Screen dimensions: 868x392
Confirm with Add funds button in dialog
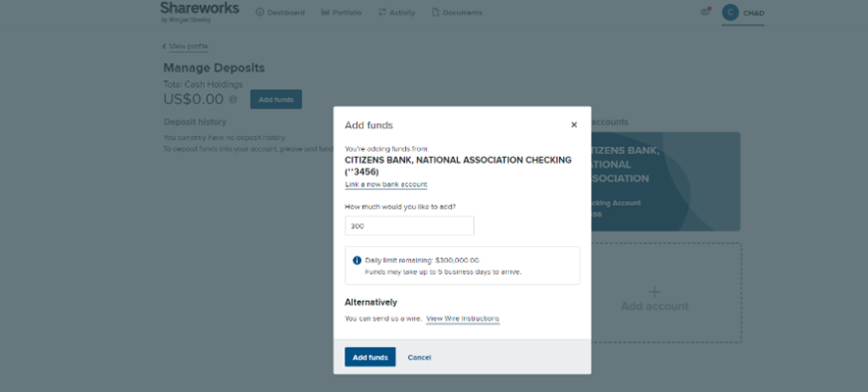(x=370, y=358)
